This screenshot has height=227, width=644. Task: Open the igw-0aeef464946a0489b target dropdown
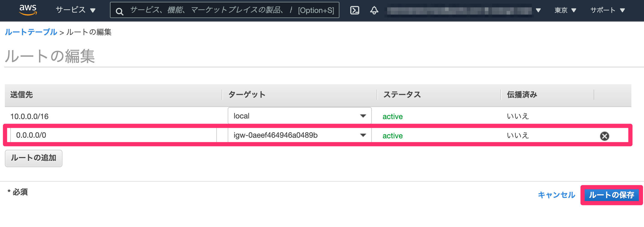click(300, 135)
